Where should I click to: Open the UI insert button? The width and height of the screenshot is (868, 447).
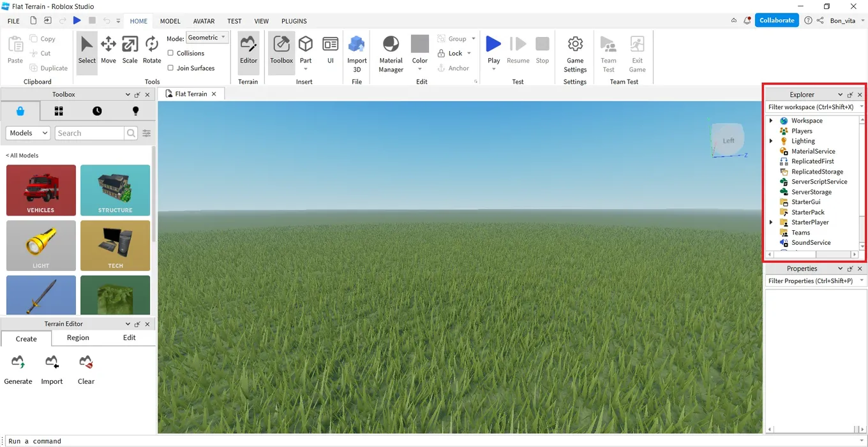[331, 50]
